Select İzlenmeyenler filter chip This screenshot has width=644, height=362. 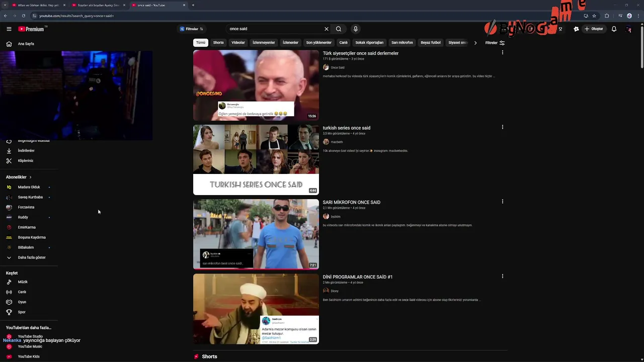click(264, 43)
